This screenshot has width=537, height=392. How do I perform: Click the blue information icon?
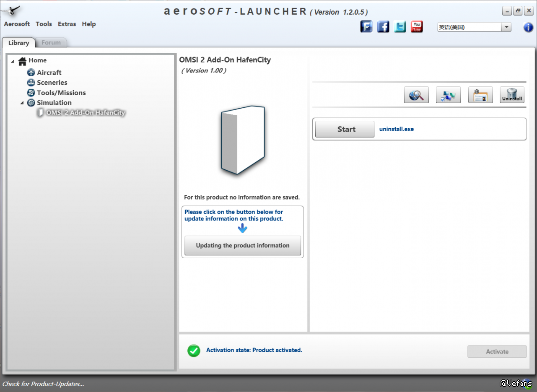click(529, 27)
